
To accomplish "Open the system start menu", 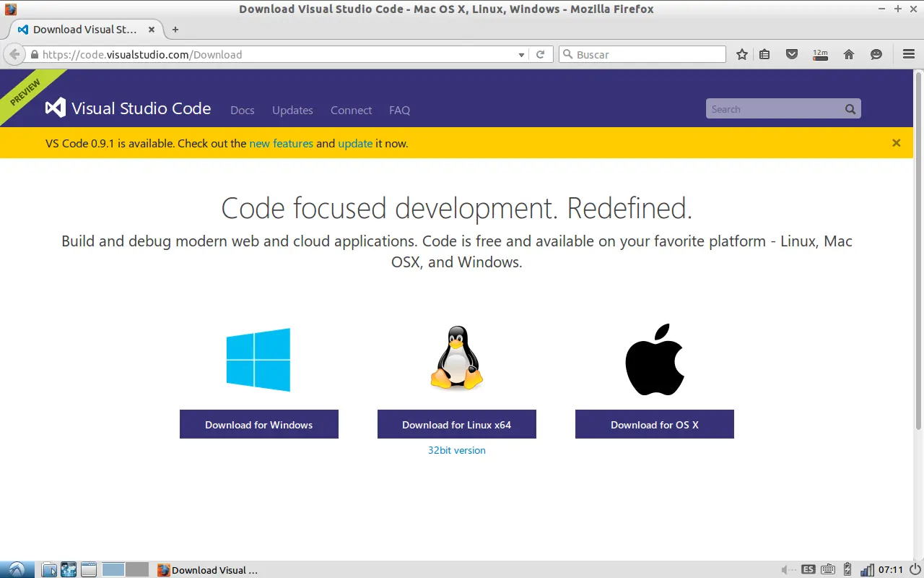I will (x=17, y=569).
